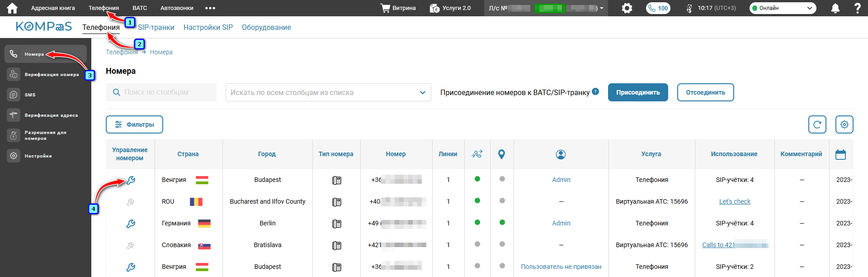Sort by Страна column header

coord(188,154)
